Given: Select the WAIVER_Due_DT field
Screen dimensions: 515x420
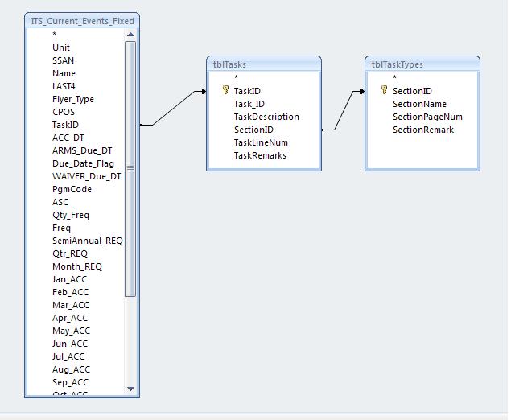Looking at the screenshot, I should point(87,176).
